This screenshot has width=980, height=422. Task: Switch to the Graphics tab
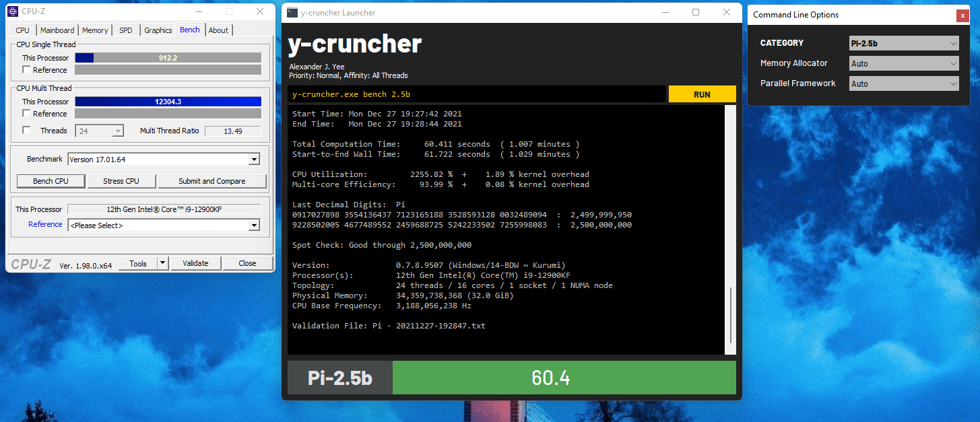pyautogui.click(x=158, y=30)
